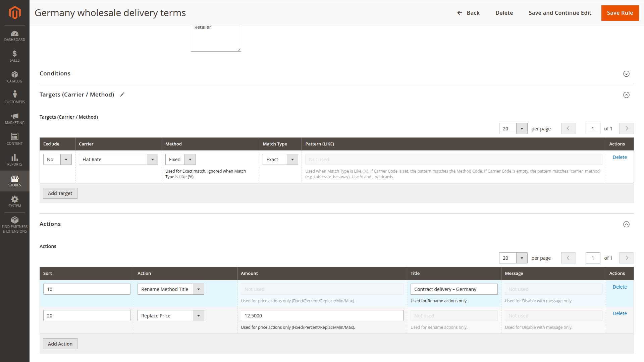
Task: Collapse the Actions section
Action: click(x=626, y=224)
